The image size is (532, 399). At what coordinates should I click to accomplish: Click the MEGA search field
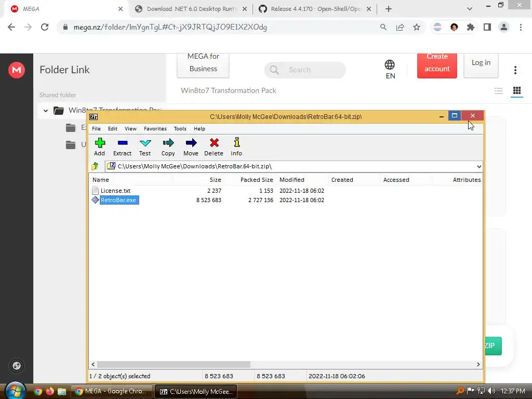click(x=305, y=70)
